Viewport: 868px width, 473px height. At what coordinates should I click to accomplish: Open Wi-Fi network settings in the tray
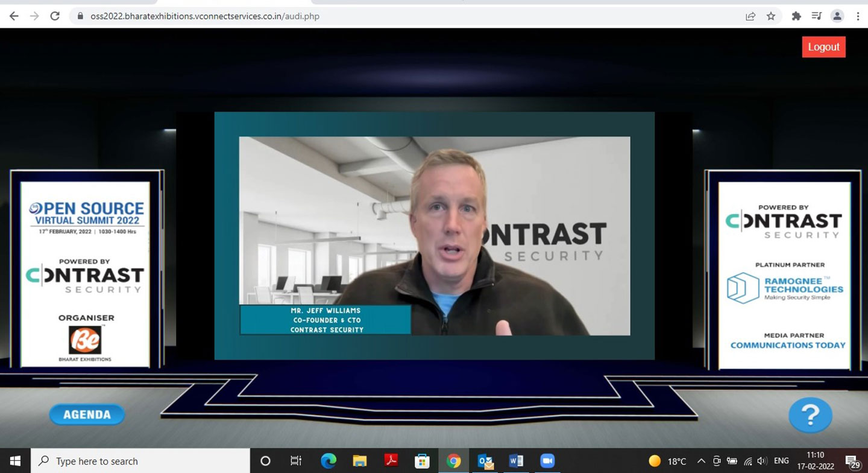pos(748,461)
